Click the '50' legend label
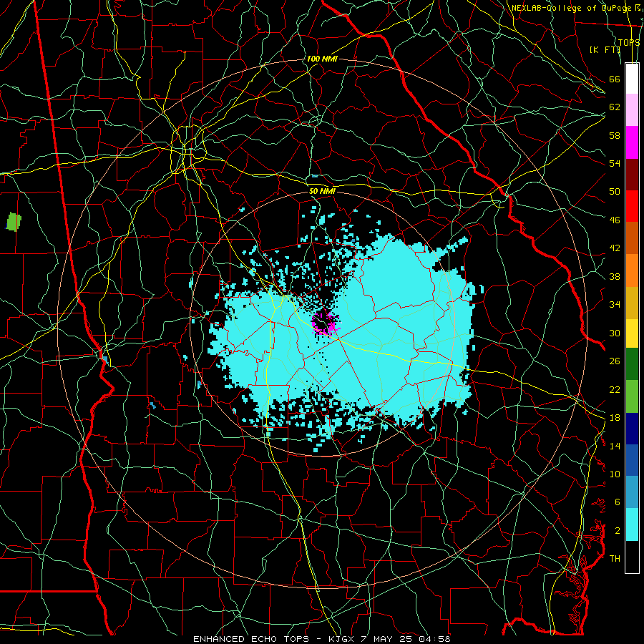Screen dimensions: 644x644 615,192
